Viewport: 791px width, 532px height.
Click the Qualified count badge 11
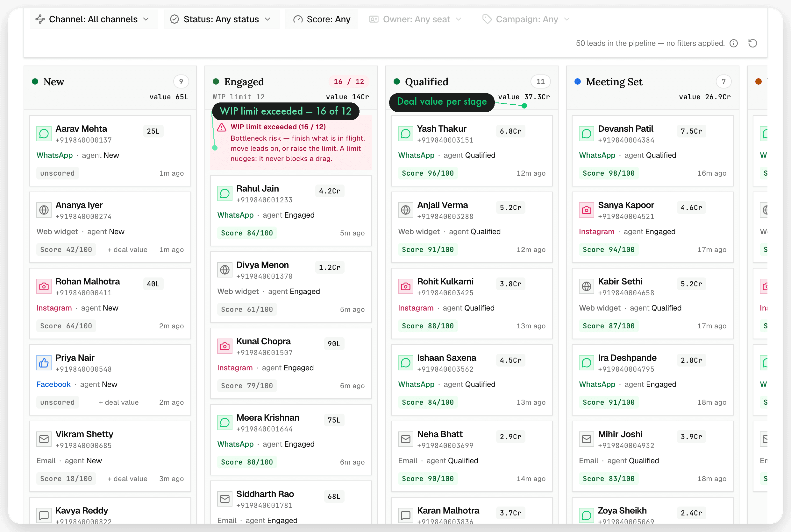pos(540,81)
